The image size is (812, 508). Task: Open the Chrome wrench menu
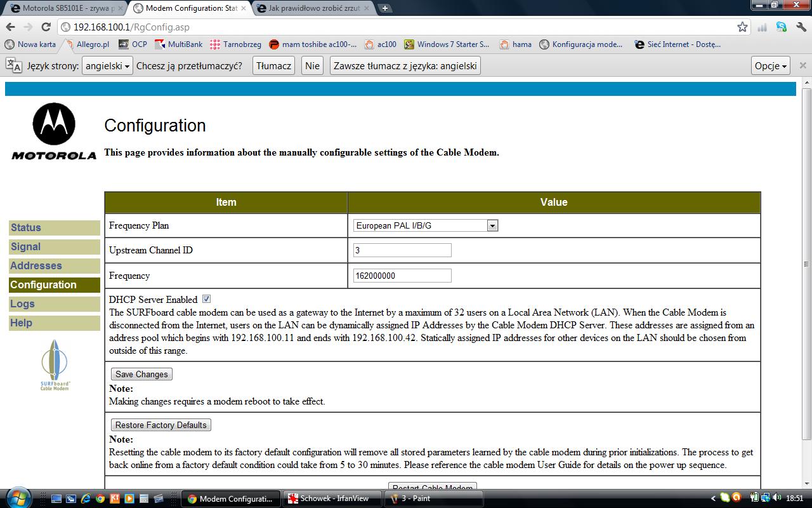pos(802,27)
